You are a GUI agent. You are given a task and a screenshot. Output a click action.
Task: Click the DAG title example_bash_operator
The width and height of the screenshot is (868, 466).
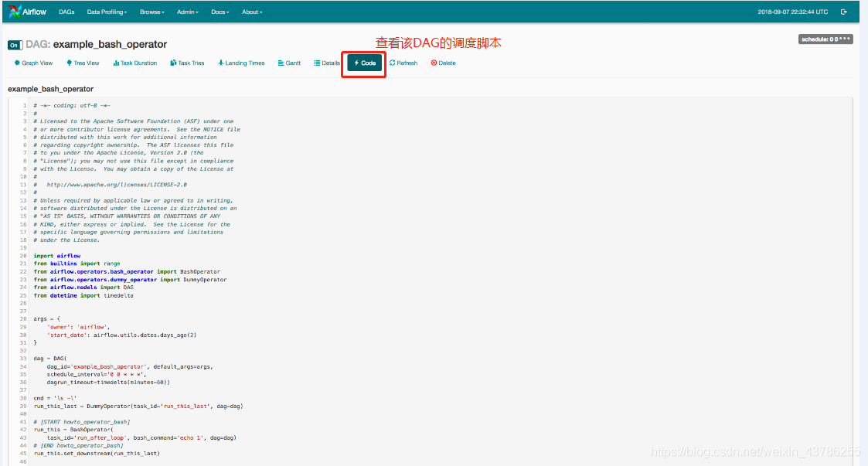click(x=110, y=44)
